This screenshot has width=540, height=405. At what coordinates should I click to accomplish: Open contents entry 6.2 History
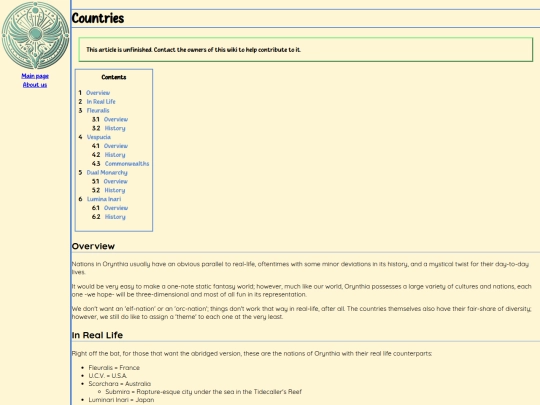coord(115,217)
